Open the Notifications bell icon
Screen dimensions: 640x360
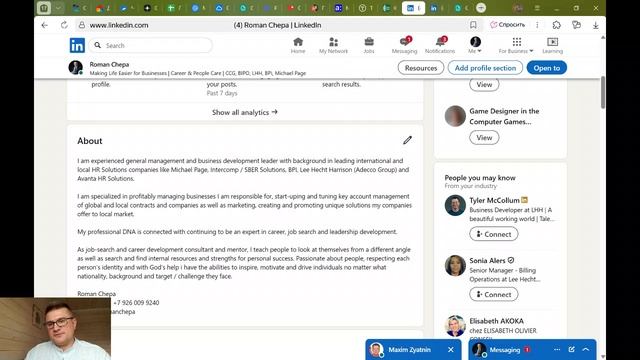coord(440,45)
